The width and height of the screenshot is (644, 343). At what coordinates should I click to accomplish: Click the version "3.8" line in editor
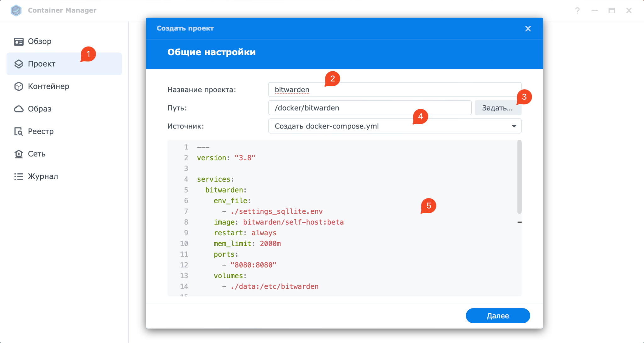pyautogui.click(x=226, y=158)
